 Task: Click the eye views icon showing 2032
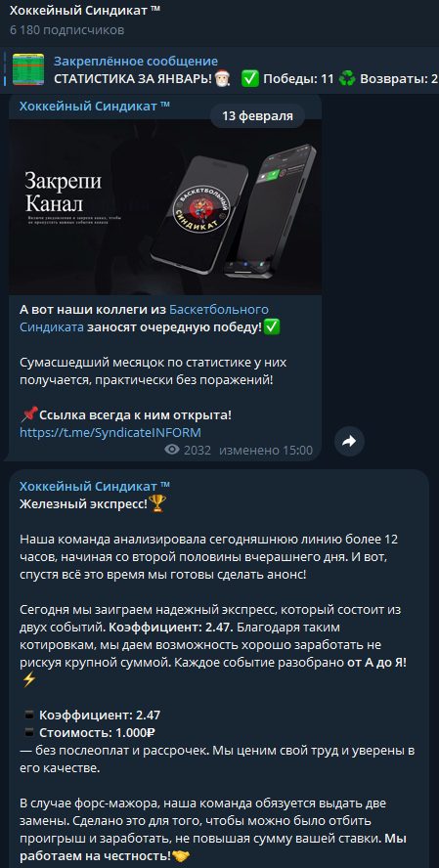pyautogui.click(x=172, y=450)
